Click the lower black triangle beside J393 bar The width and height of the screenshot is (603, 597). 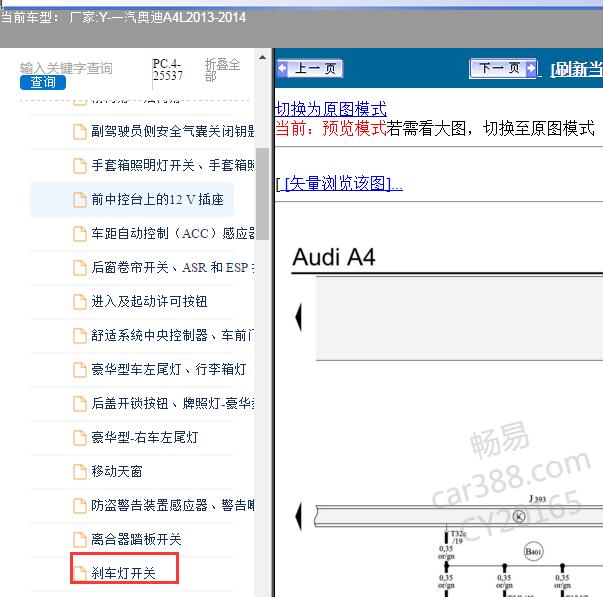point(298,516)
